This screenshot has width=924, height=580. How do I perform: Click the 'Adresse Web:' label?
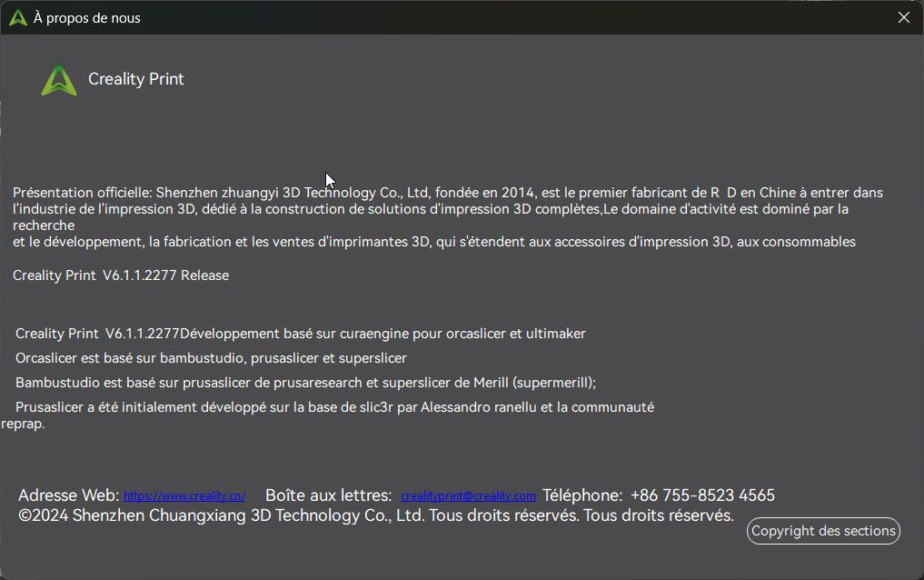pos(68,495)
